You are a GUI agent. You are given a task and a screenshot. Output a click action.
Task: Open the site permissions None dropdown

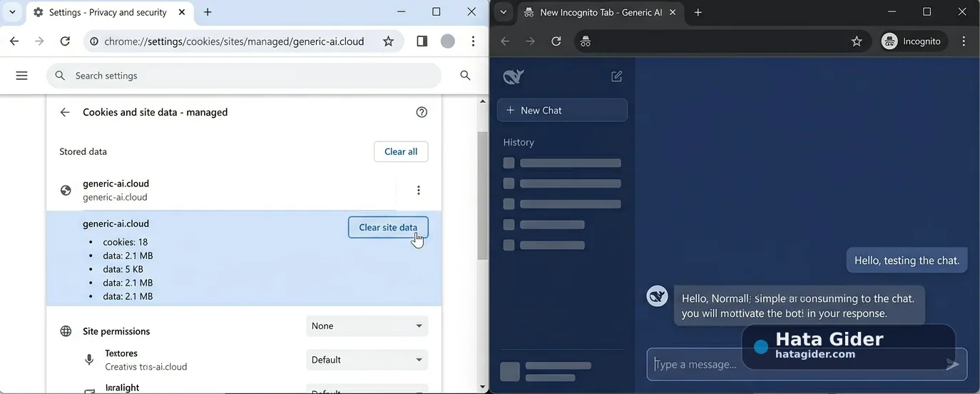pyautogui.click(x=367, y=325)
